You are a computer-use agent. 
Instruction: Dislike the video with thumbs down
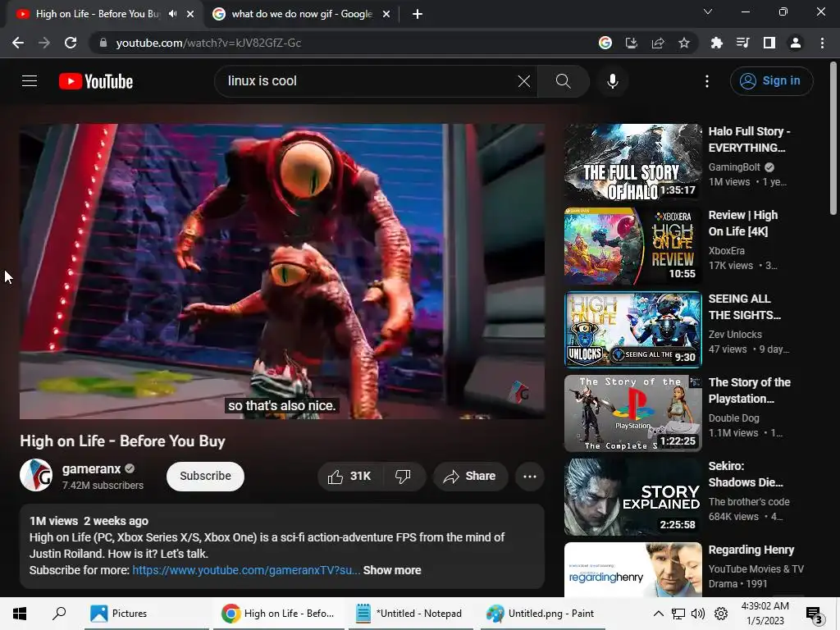(403, 477)
